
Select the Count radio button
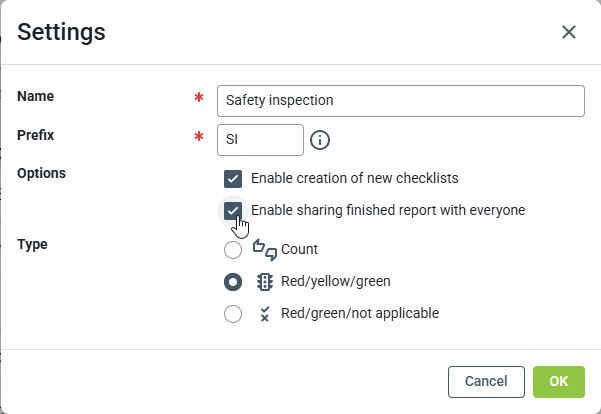coord(233,249)
